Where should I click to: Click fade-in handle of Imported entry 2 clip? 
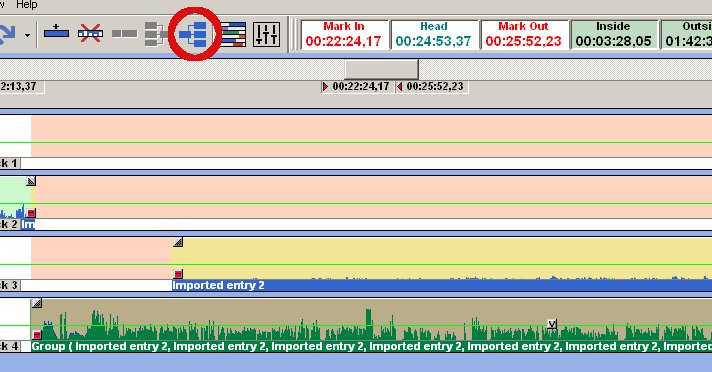pyautogui.click(x=178, y=242)
